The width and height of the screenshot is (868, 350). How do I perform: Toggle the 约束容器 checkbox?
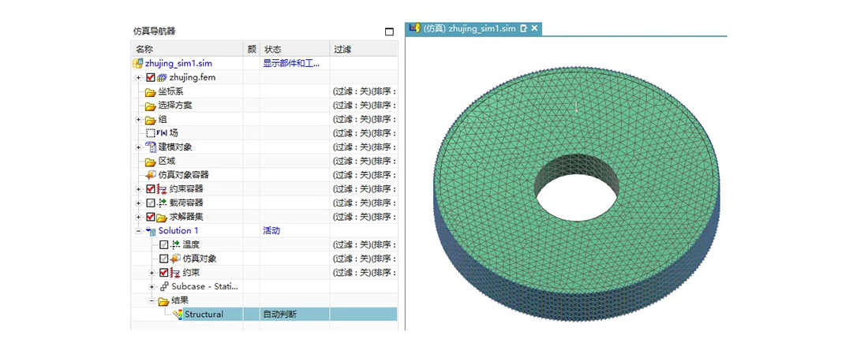point(151,189)
